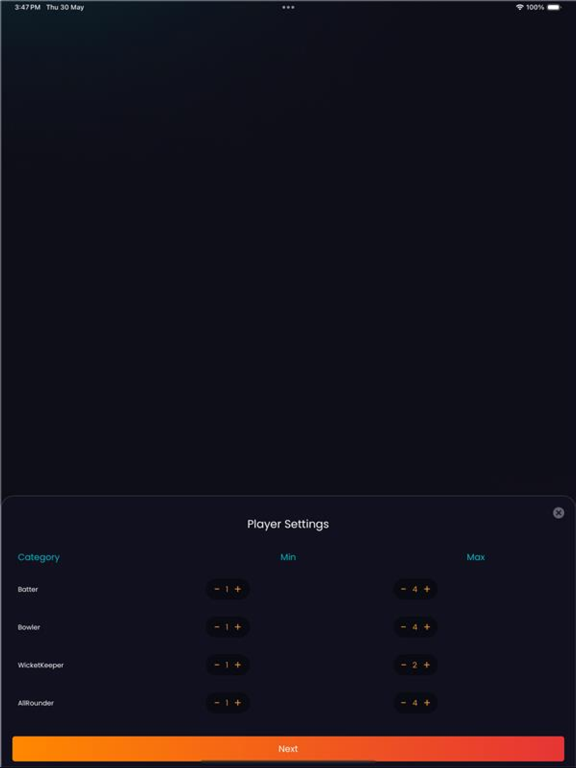Decrease WicketKeeper maximum with minus icon
Screen dimensions: 576x768
click(404, 665)
